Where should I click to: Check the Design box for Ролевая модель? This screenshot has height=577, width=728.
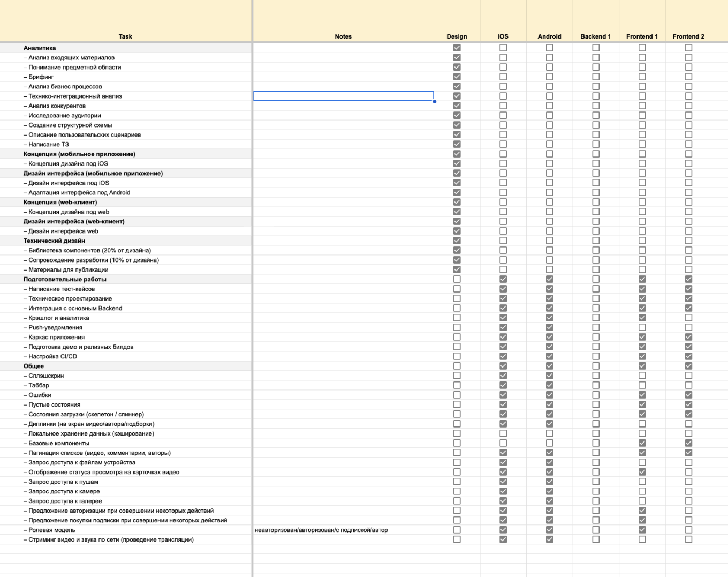457,530
